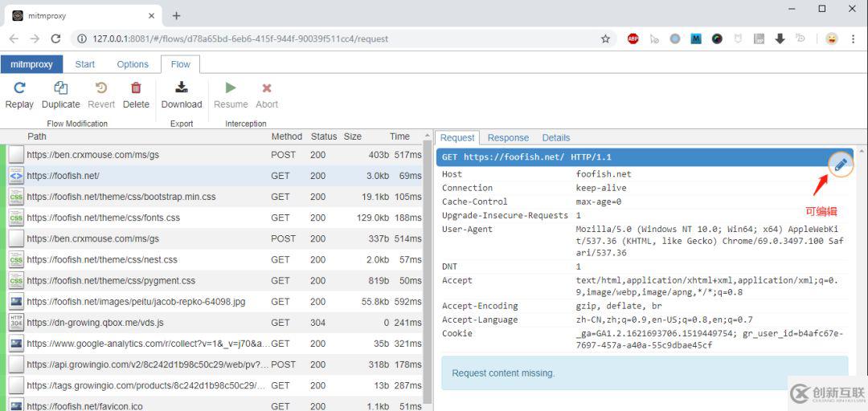
Task: Click the Accept-Encoding value gzip, deflate, br
Action: 619,306
